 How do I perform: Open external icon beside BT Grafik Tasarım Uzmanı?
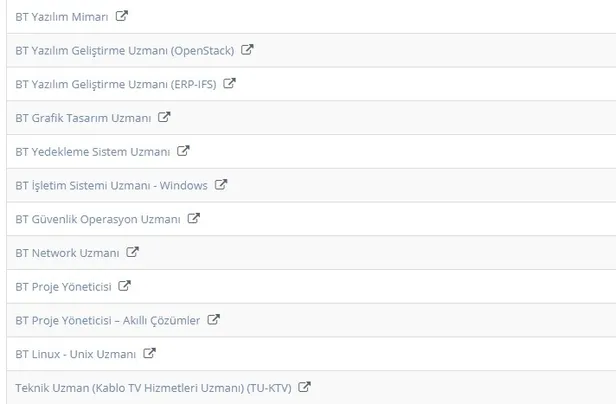[x=165, y=117]
